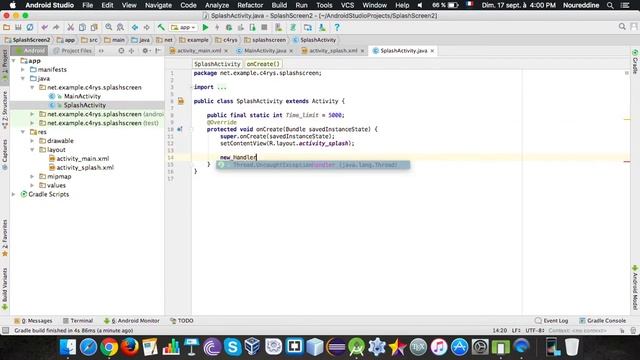Open the Terminal tool window
This screenshot has height=360, width=640.
tap(78, 321)
